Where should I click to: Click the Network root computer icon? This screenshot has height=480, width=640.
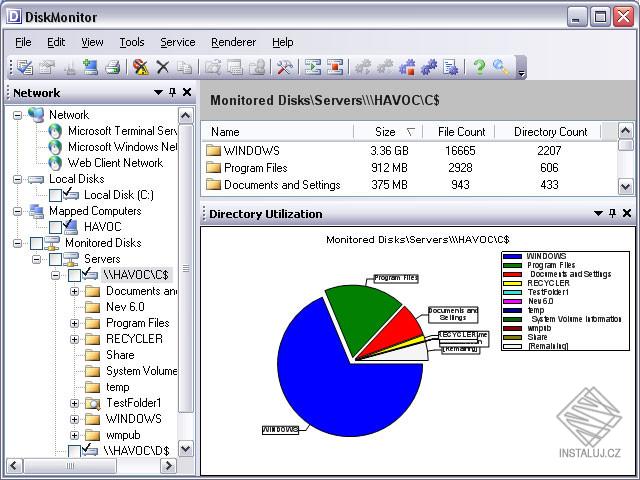pyautogui.click(x=36, y=115)
